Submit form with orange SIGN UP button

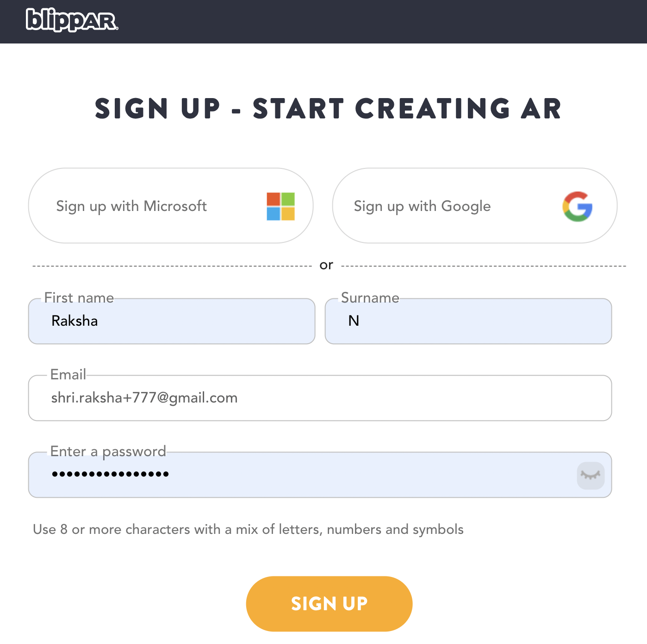(x=329, y=604)
